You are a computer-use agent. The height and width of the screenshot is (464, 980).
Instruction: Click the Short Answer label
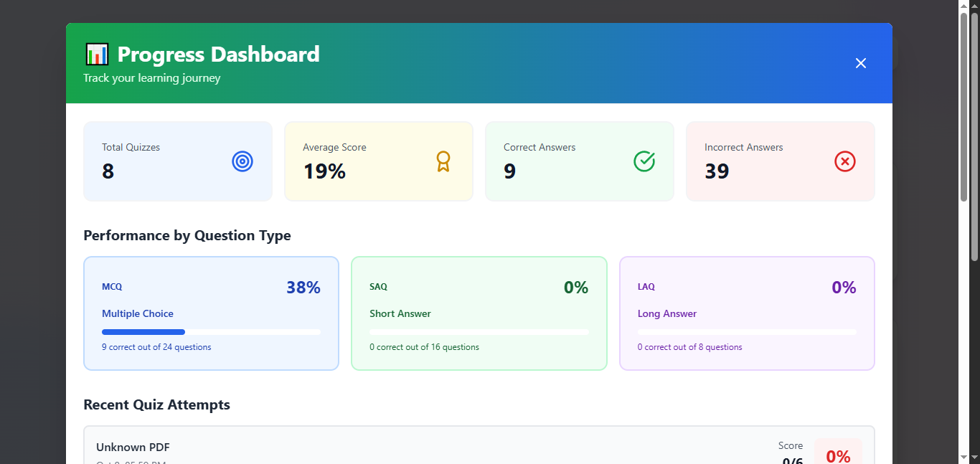400,313
